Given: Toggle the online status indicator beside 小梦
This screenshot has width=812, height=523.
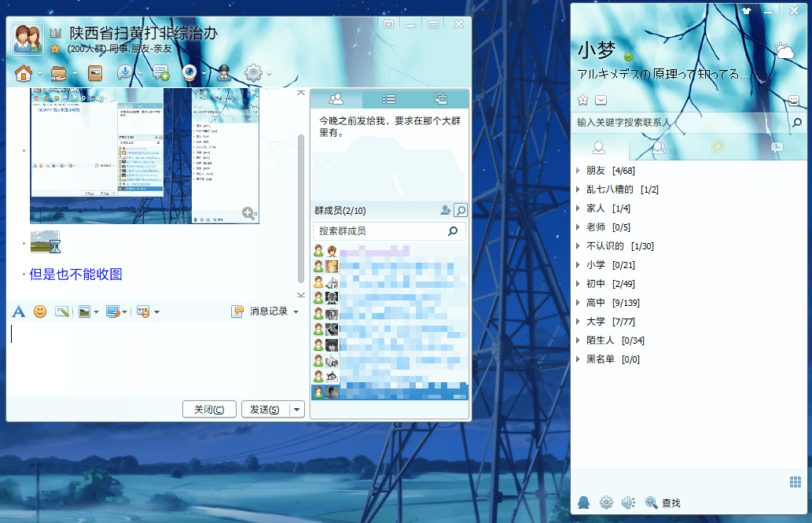Looking at the screenshot, I should pos(628,57).
